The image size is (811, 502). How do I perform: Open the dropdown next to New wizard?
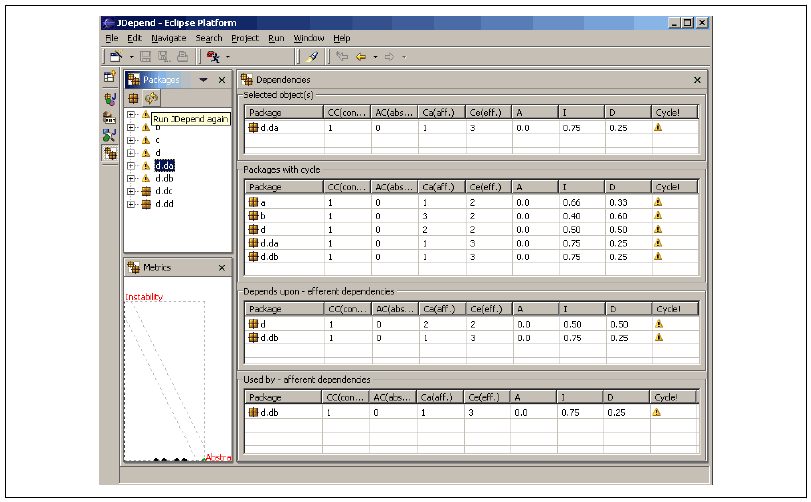tap(131, 57)
